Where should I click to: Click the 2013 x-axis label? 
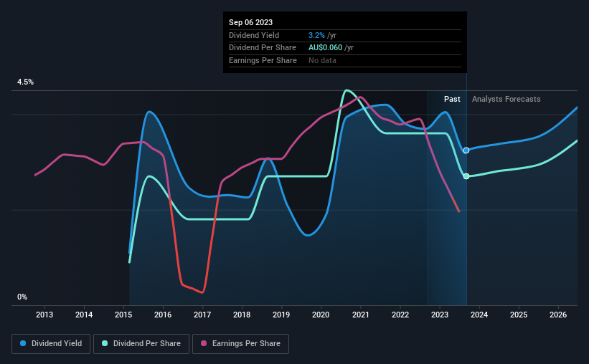[x=44, y=315]
